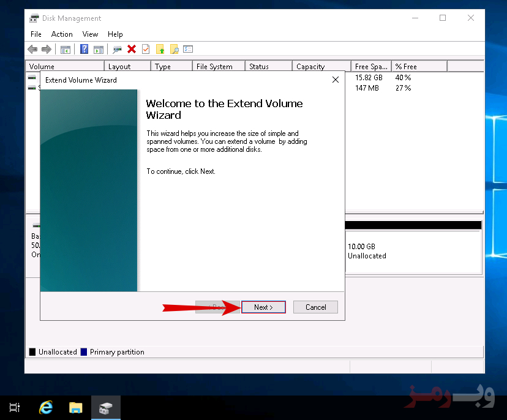Click Primary partition legend label
This screenshot has height=420, width=507.
117,352
